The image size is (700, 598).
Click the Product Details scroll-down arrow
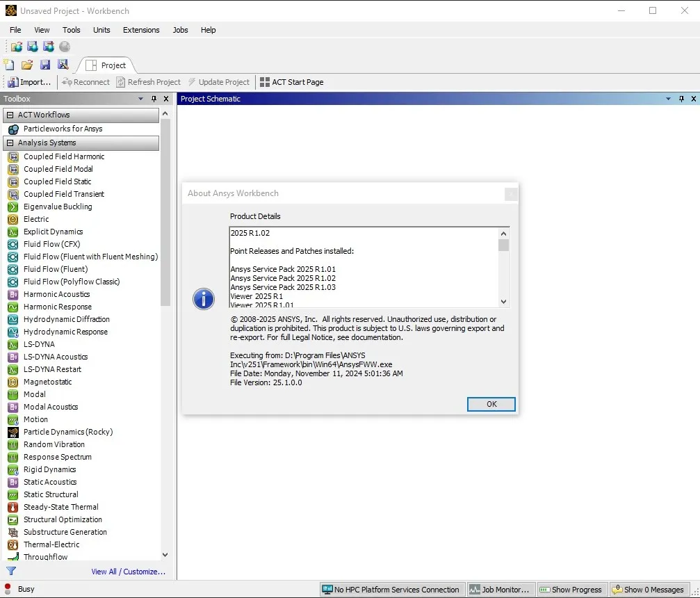[x=503, y=302]
